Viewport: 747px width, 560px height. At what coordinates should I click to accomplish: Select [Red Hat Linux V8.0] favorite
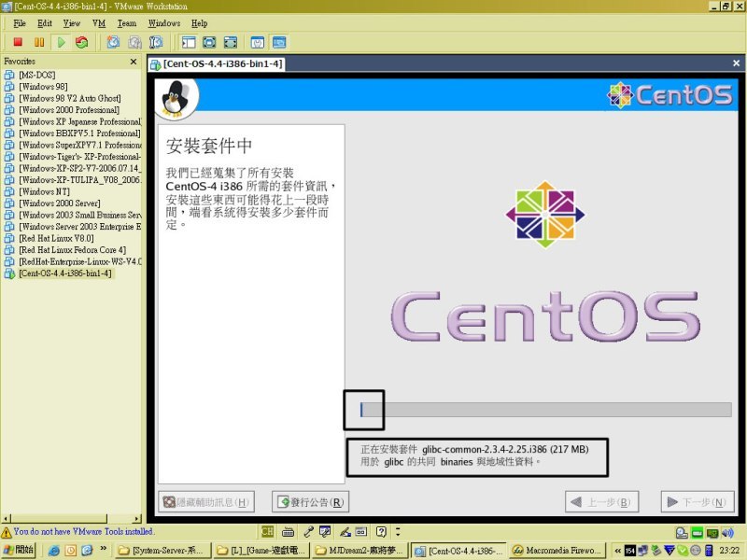point(56,238)
